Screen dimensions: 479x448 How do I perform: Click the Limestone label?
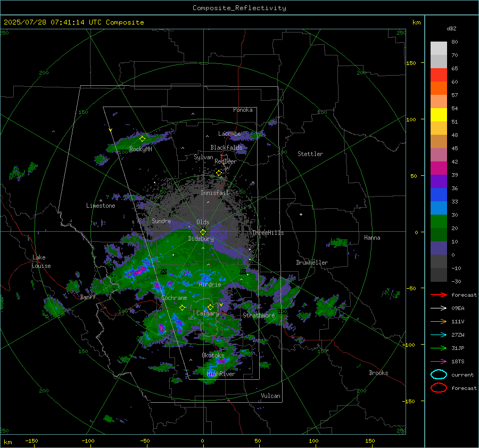click(x=101, y=206)
